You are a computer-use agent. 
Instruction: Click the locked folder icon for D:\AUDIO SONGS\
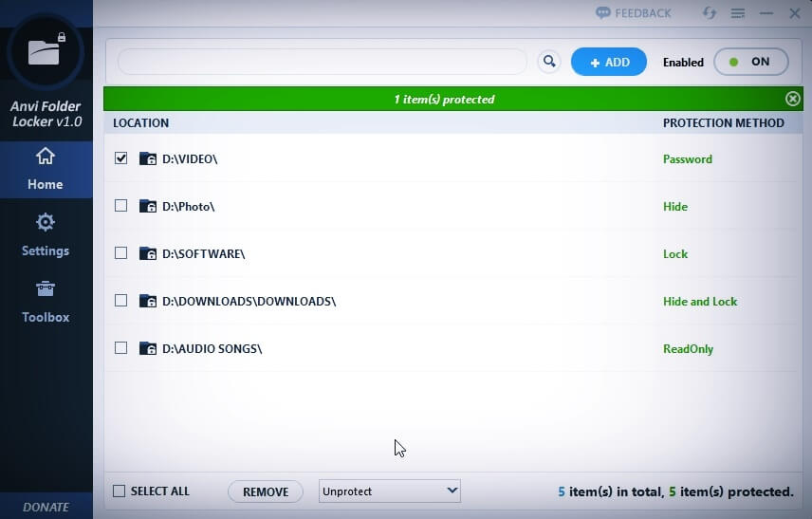148,348
